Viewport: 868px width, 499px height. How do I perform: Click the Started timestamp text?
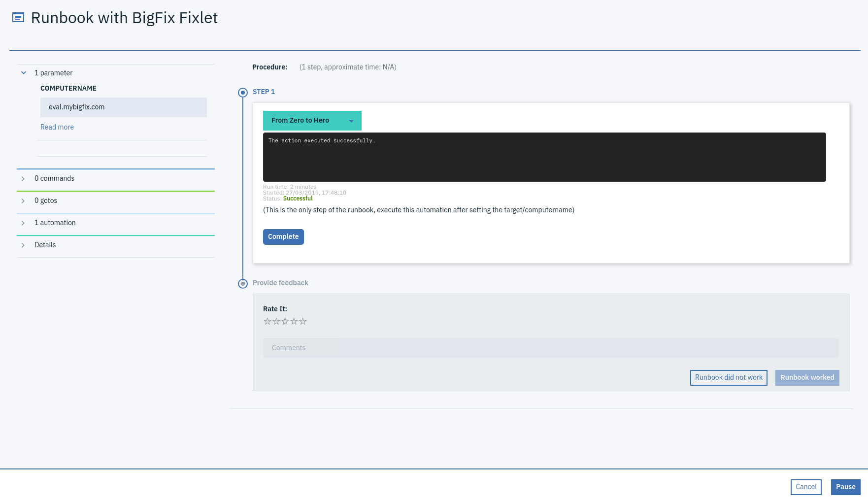304,193
